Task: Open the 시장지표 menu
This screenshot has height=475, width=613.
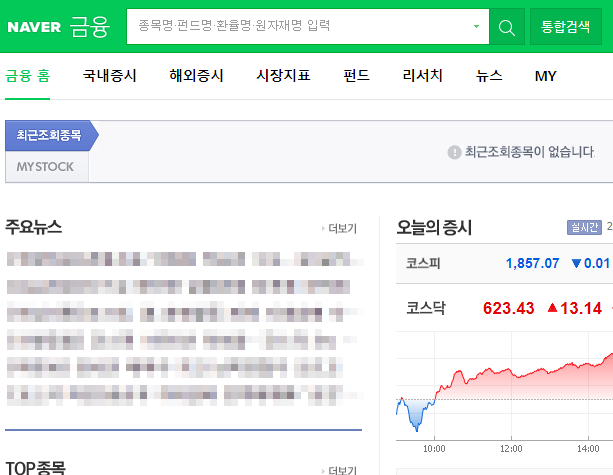Action: (283, 76)
